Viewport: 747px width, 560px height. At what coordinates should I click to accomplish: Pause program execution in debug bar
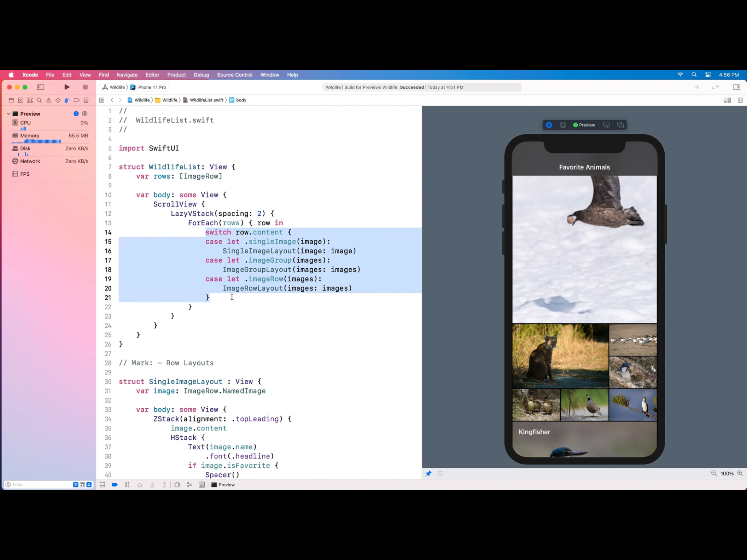point(127,485)
